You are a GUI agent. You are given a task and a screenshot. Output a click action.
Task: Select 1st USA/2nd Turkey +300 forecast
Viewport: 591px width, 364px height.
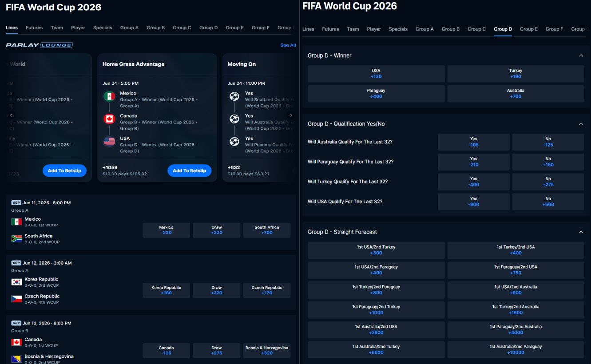(x=376, y=250)
